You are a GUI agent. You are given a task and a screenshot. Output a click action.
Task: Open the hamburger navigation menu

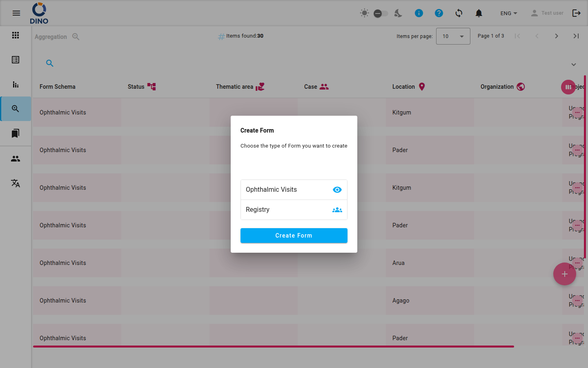pyautogui.click(x=16, y=13)
